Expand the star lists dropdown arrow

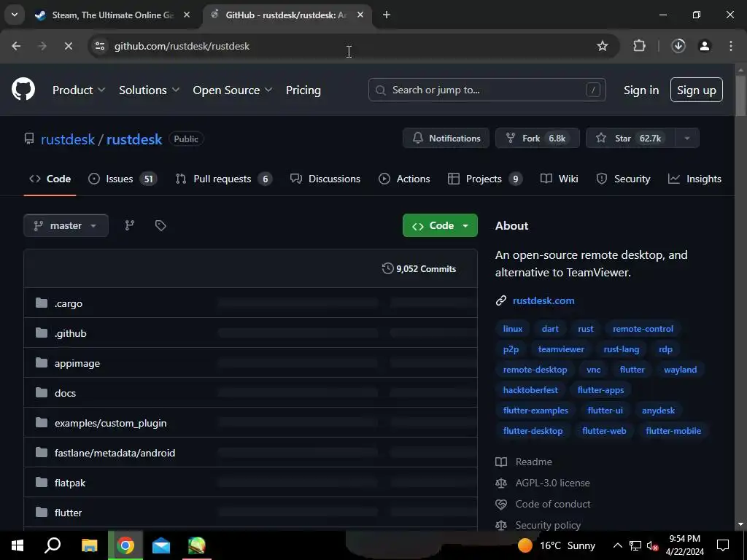click(x=687, y=138)
